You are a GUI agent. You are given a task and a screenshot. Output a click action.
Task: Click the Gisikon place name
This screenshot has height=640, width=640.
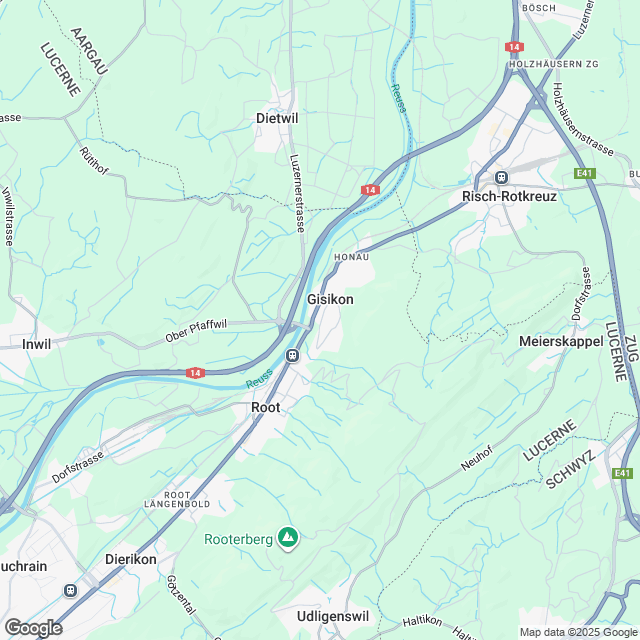click(330, 300)
